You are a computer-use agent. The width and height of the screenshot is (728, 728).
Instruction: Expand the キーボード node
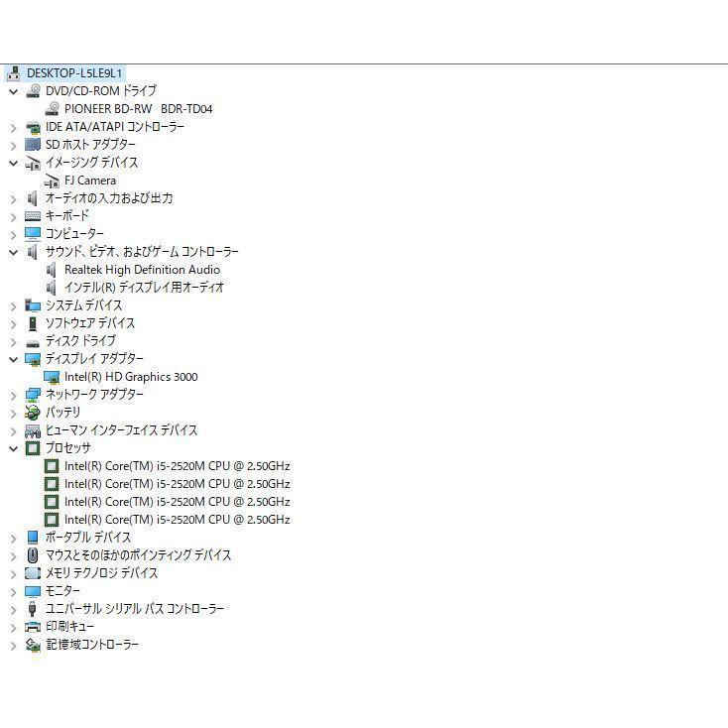(x=14, y=216)
